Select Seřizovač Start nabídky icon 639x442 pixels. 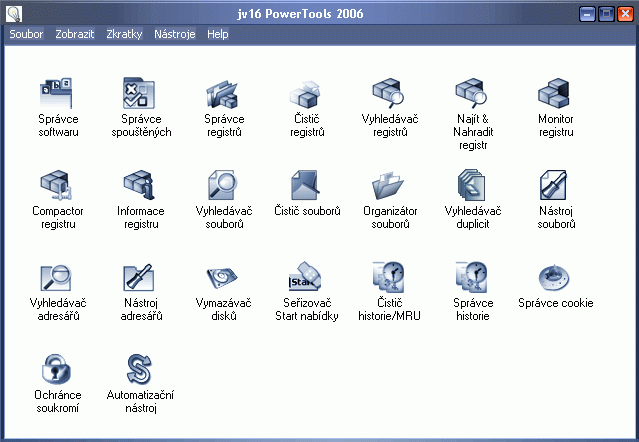[x=306, y=277]
